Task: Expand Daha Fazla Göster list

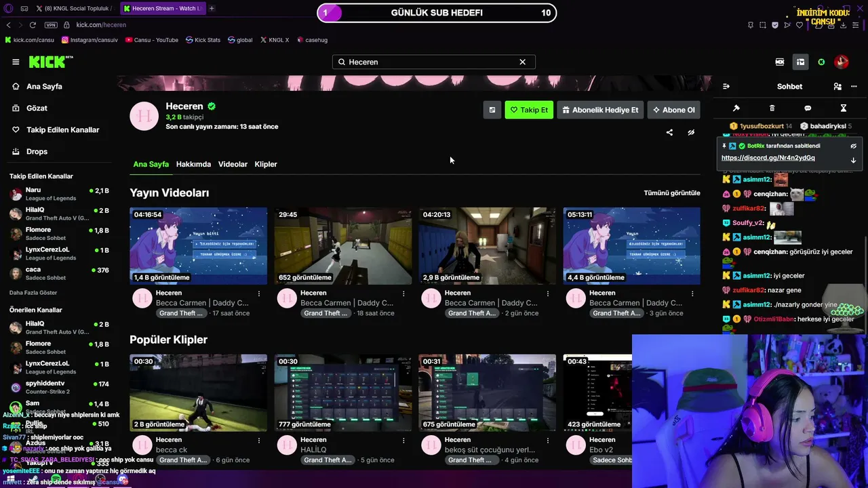Action: (x=33, y=293)
